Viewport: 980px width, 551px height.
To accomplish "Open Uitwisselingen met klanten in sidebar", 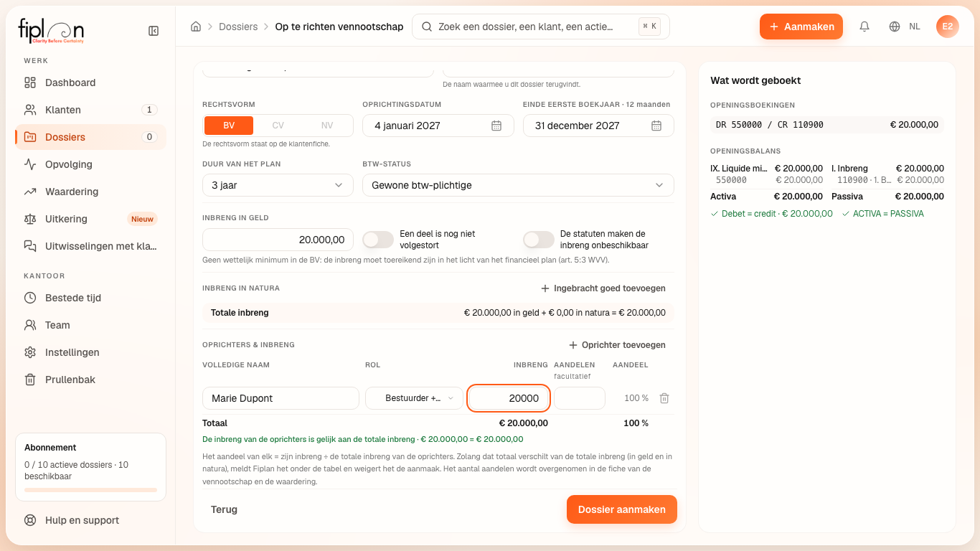I will coord(90,246).
